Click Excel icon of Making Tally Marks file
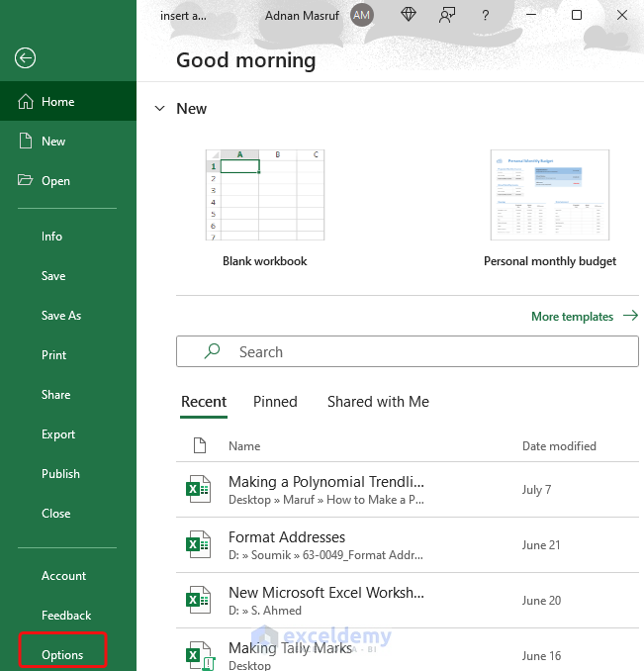The width and height of the screenshot is (644, 671). (x=200, y=655)
